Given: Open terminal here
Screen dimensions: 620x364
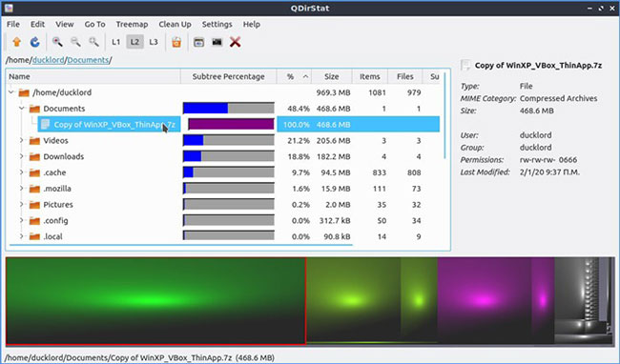Looking at the screenshot, I should point(217,42).
